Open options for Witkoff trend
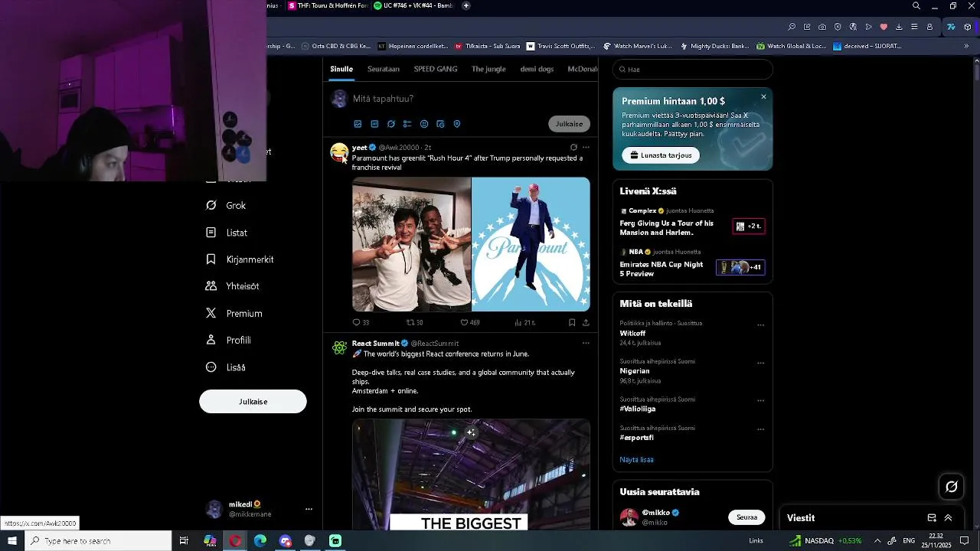 [x=760, y=324]
